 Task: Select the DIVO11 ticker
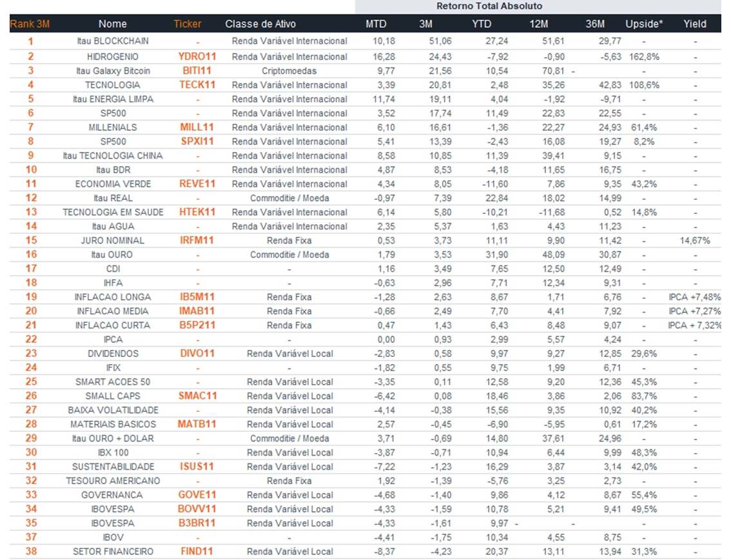click(x=197, y=353)
